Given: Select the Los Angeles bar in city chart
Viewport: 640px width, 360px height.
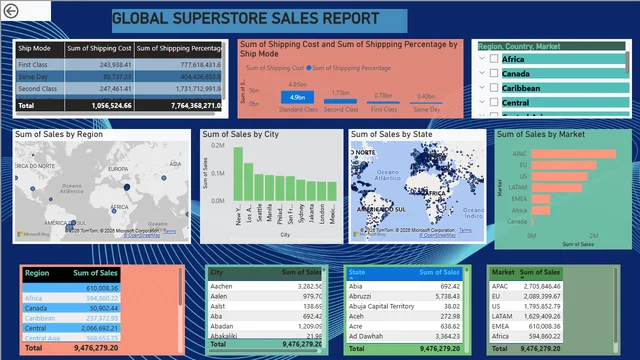Looking at the screenshot, I should coord(249,182).
